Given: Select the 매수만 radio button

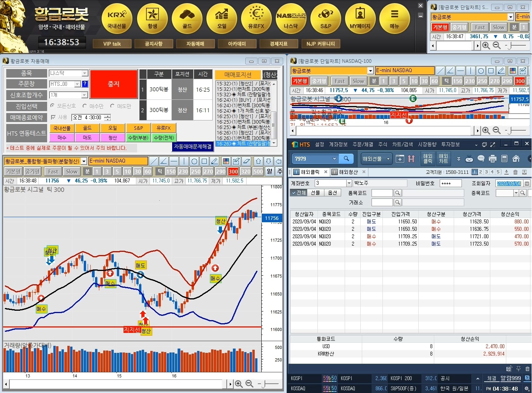Looking at the screenshot, I should click(85, 106).
